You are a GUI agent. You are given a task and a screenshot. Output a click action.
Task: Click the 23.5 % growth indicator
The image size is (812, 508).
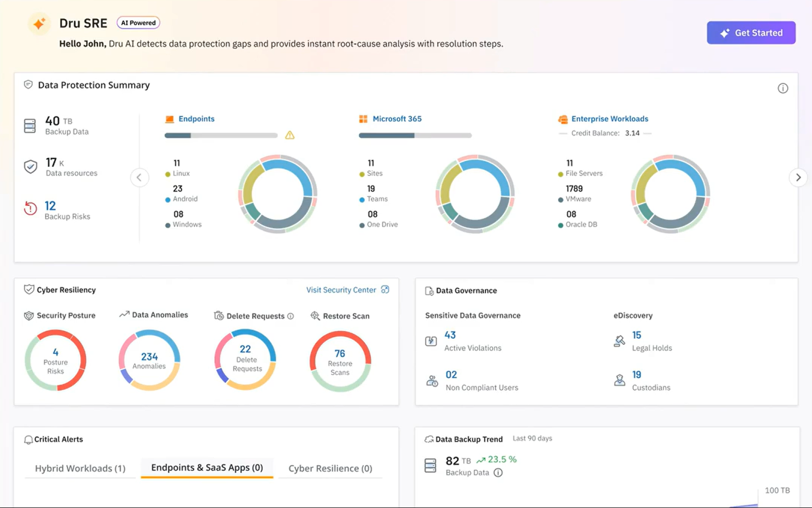(x=496, y=459)
